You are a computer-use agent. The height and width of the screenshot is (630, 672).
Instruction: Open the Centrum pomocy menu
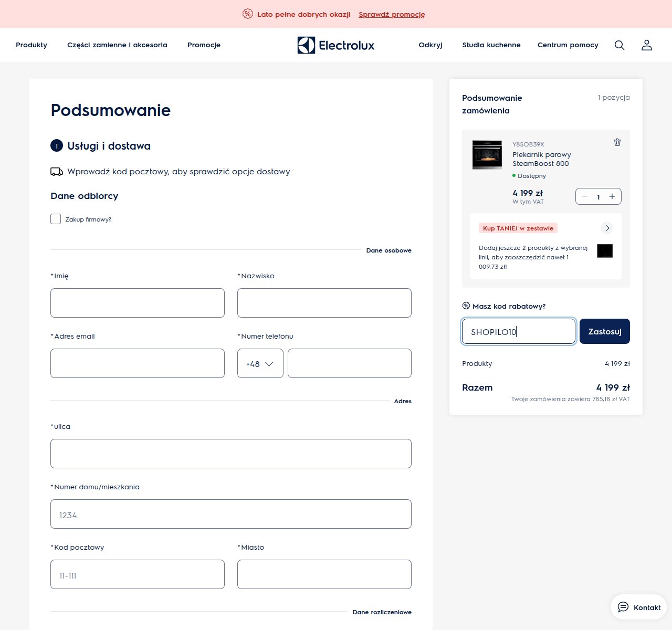(568, 45)
